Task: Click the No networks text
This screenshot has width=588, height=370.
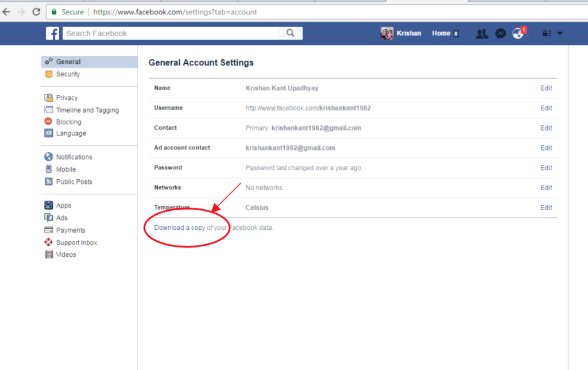Action: [x=264, y=188]
